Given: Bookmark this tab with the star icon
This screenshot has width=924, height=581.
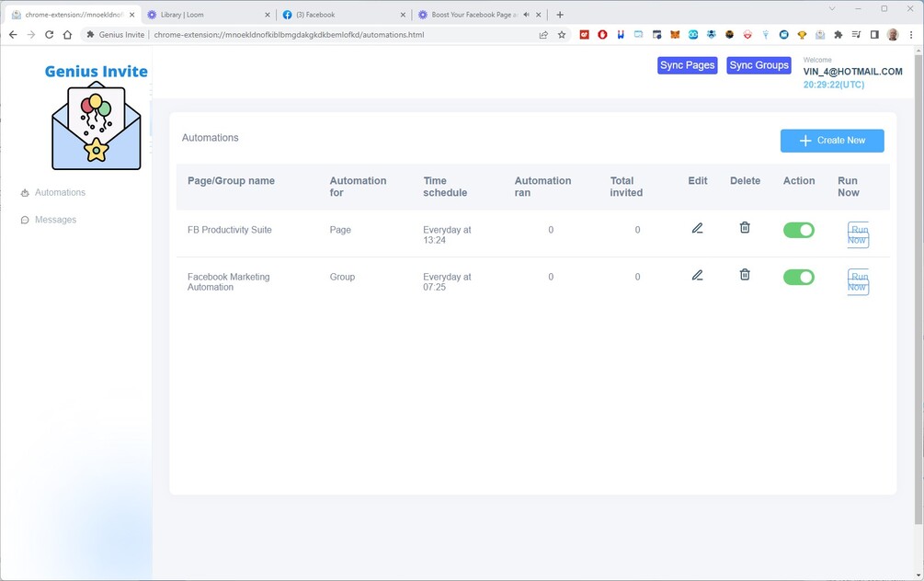Looking at the screenshot, I should click(x=562, y=35).
